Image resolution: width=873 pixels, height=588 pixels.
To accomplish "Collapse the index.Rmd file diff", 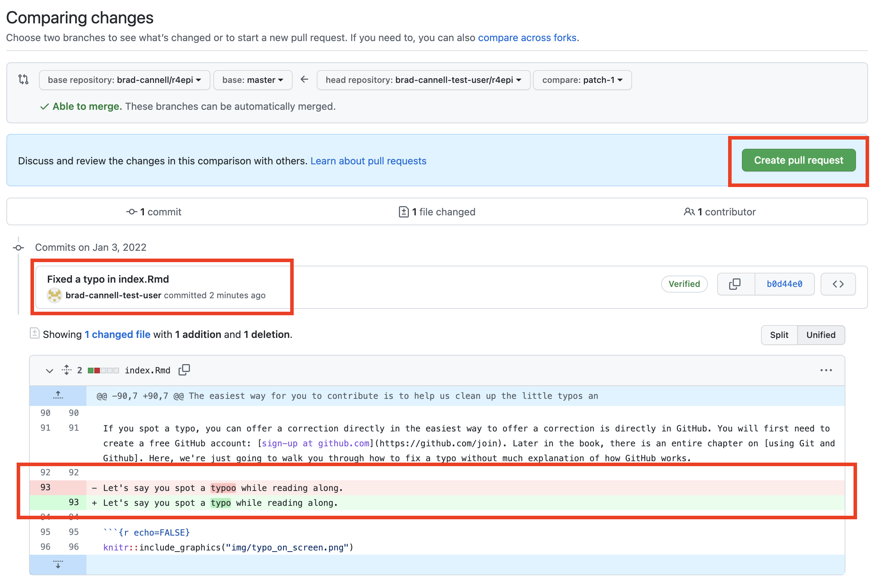I will pyautogui.click(x=49, y=371).
